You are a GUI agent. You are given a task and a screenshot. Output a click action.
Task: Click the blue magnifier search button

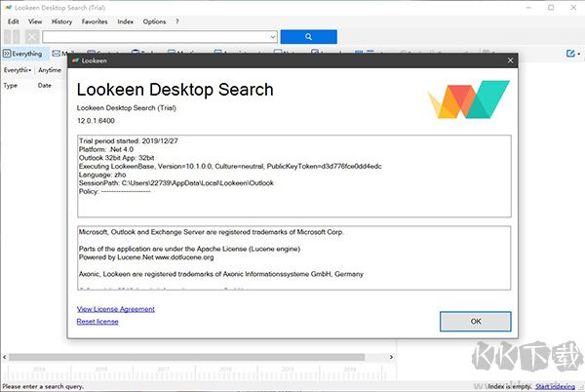coord(308,36)
